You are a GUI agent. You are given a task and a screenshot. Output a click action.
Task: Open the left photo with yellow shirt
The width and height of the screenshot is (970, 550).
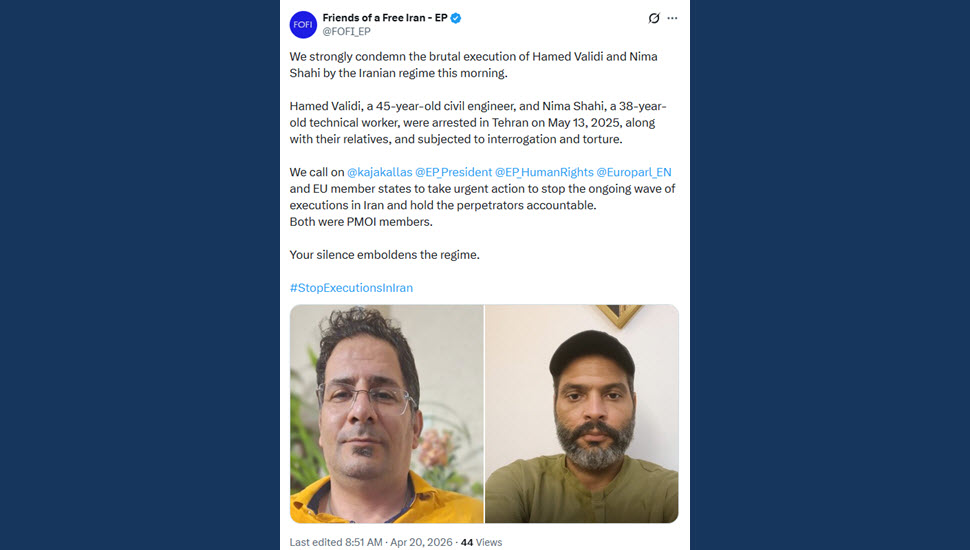click(387, 414)
